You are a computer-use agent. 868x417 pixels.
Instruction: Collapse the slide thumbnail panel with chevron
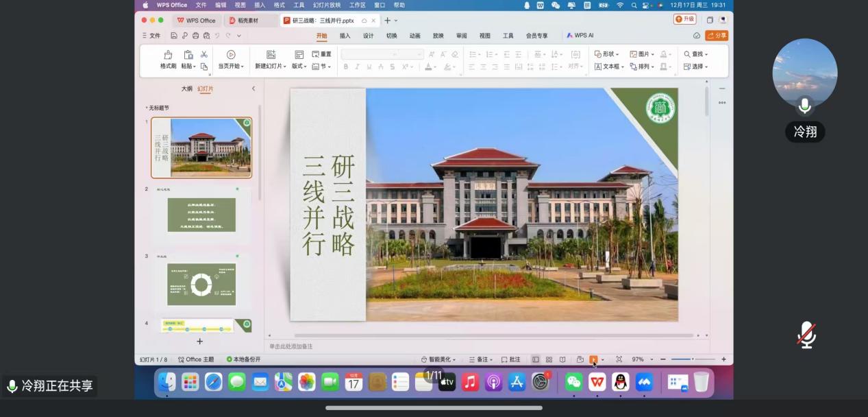coord(253,88)
